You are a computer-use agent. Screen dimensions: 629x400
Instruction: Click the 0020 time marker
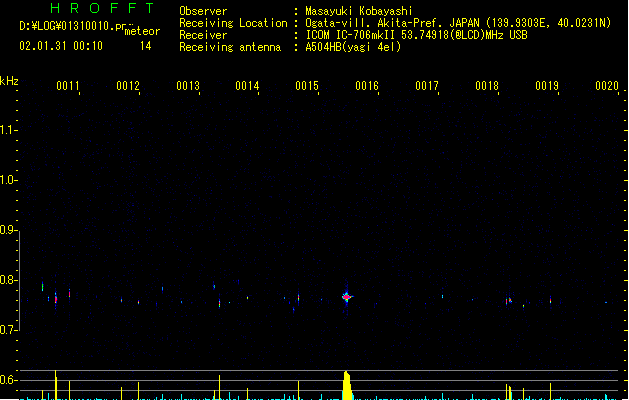607,86
